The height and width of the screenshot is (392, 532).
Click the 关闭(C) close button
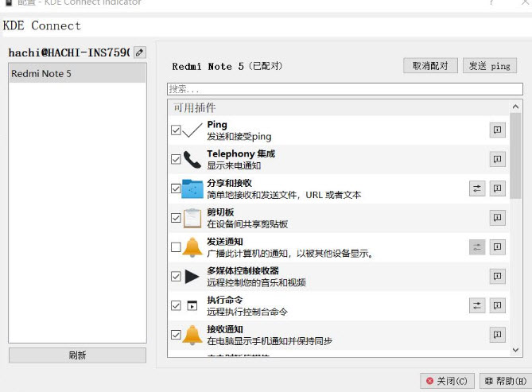tap(447, 381)
